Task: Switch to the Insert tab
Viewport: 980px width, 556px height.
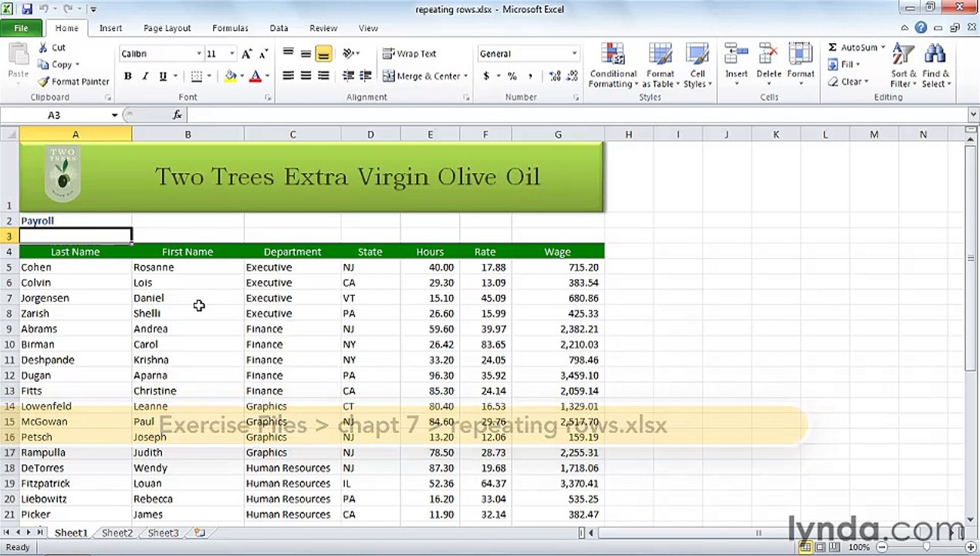Action: 110,28
